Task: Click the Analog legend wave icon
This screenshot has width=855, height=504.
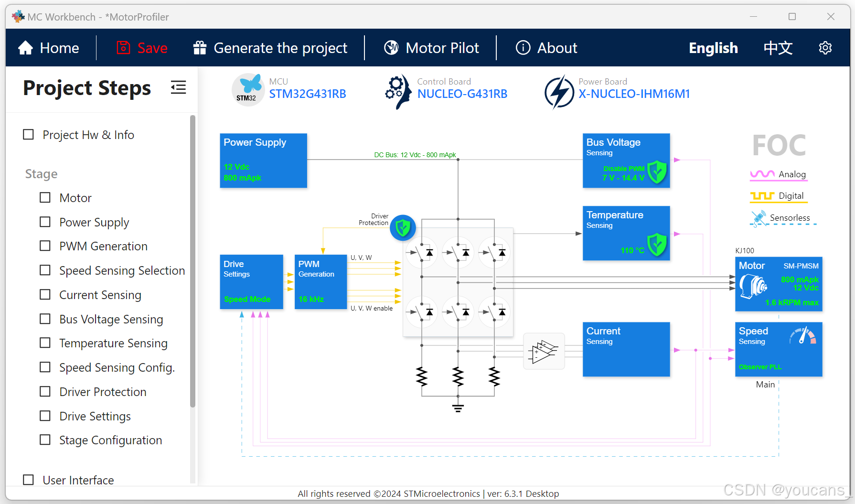Action: (x=762, y=174)
